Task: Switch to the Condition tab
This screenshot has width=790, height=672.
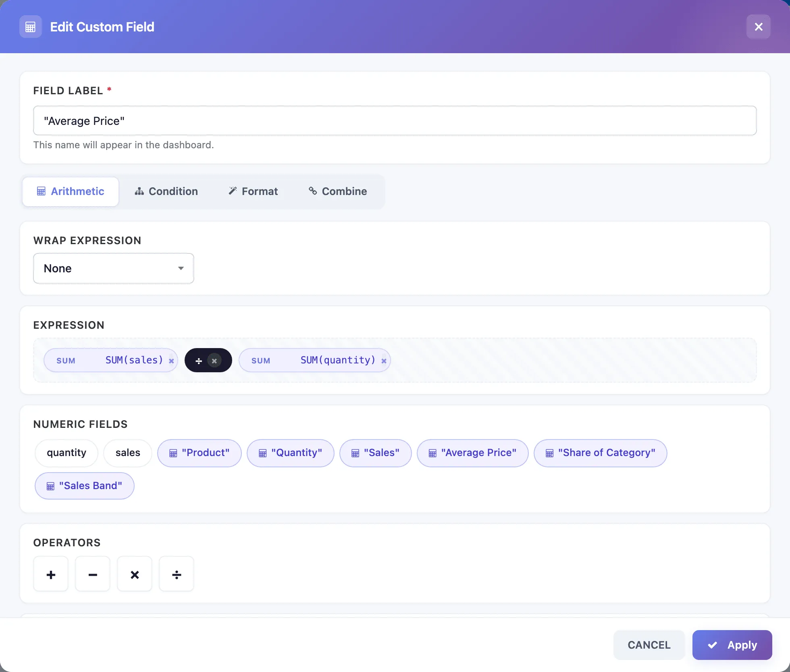Action: tap(166, 191)
